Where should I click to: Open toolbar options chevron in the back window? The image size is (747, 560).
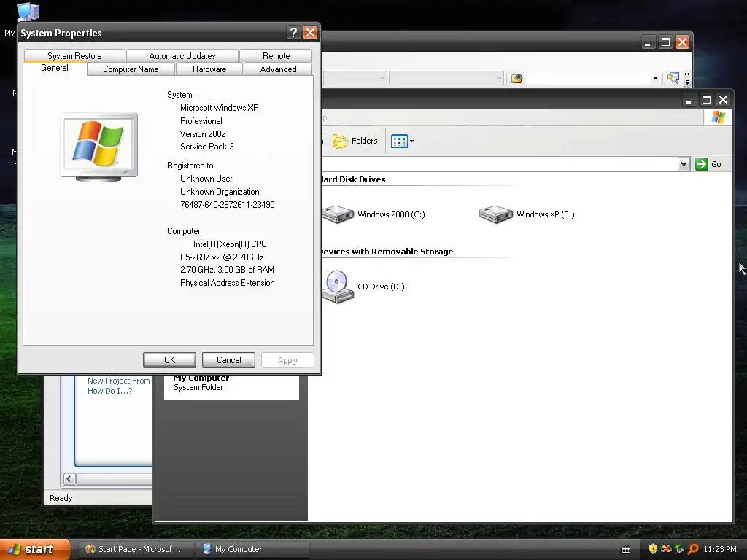[687, 79]
